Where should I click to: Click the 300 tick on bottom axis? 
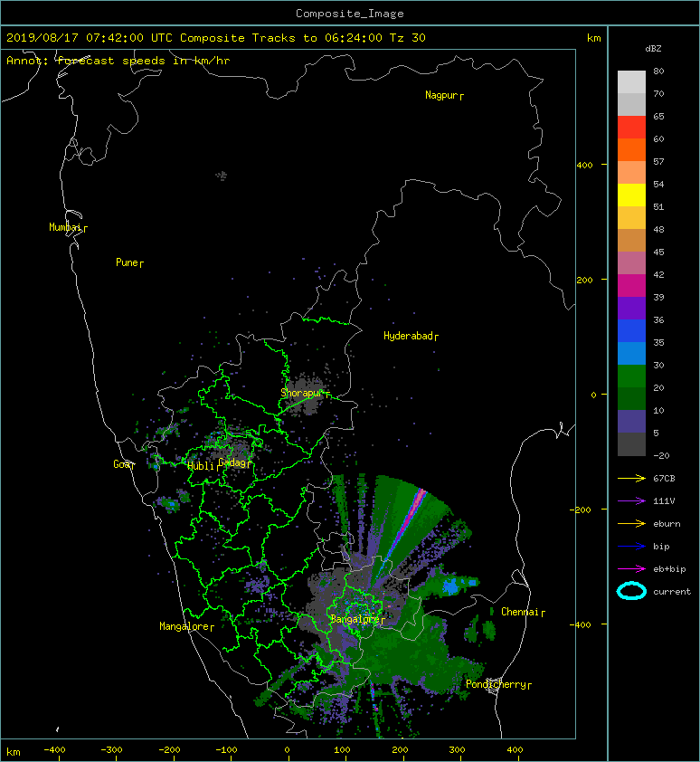click(x=457, y=750)
